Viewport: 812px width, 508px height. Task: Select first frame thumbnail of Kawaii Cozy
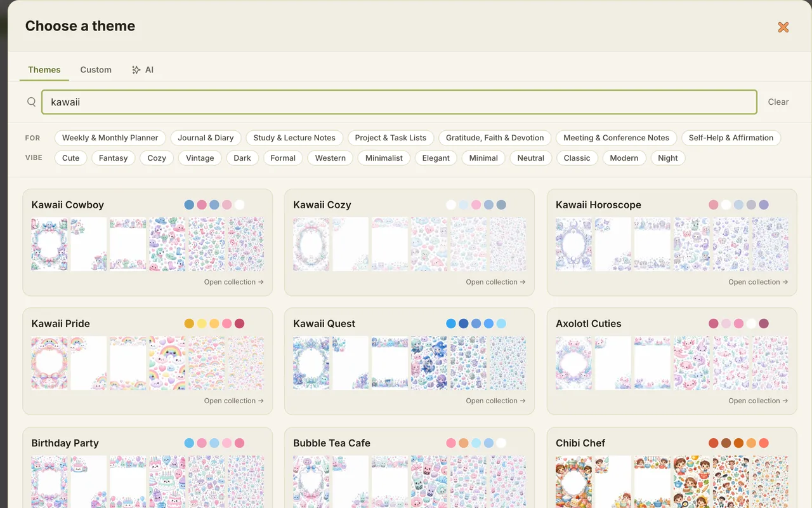pyautogui.click(x=311, y=244)
